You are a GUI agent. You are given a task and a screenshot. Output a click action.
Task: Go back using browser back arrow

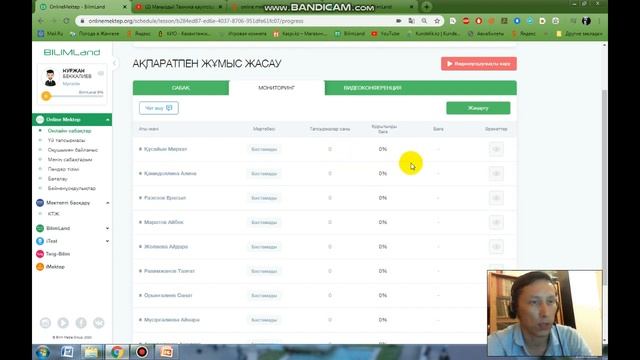(x=41, y=21)
